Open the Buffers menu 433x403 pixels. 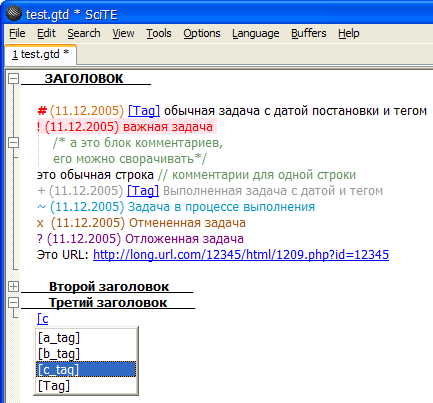309,33
